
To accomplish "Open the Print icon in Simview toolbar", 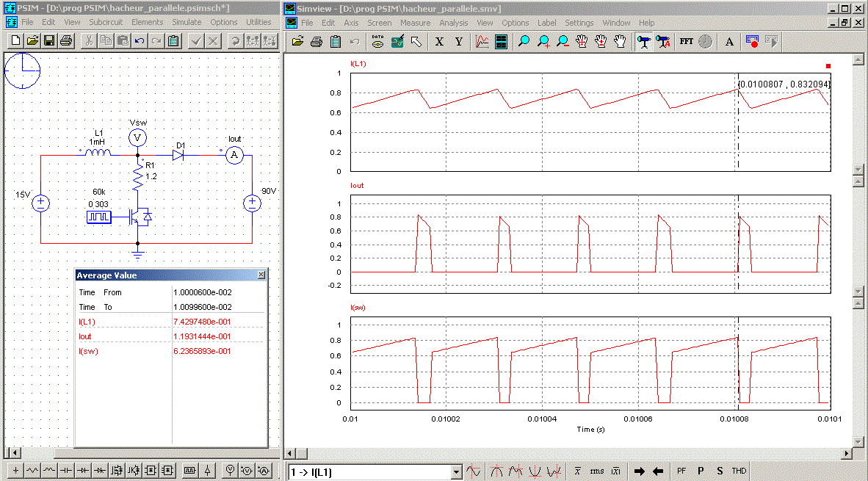I will click(317, 42).
